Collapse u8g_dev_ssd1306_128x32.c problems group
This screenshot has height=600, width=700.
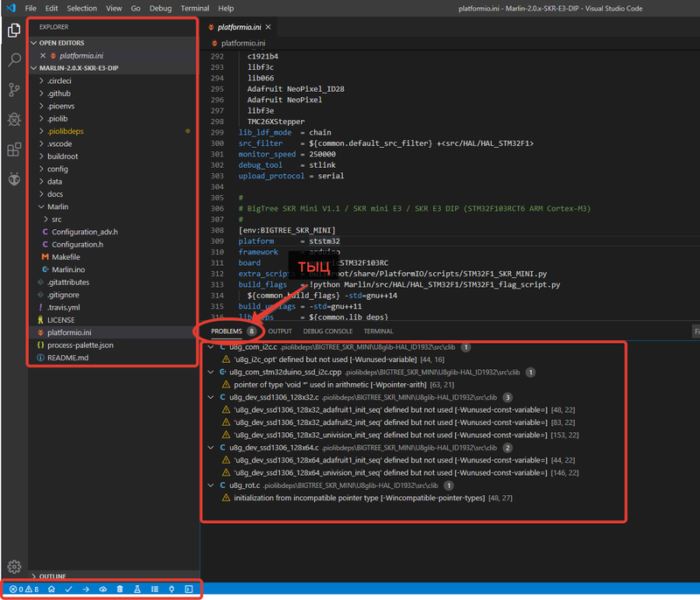pos(210,397)
